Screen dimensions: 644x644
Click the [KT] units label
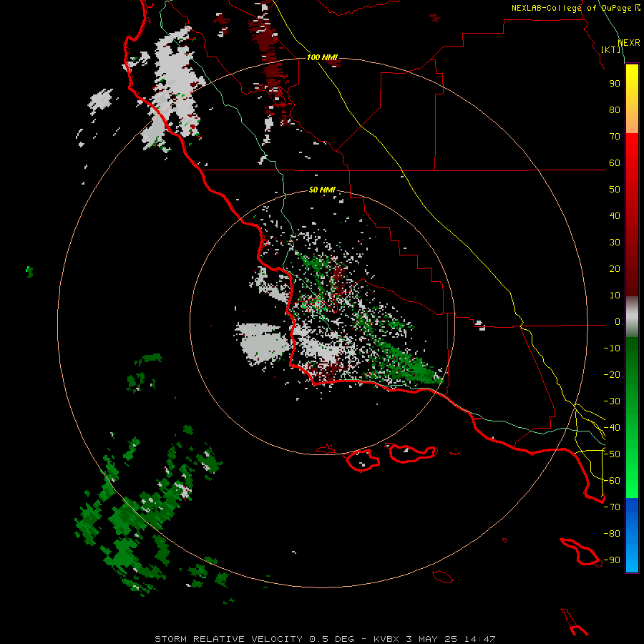tap(610, 49)
